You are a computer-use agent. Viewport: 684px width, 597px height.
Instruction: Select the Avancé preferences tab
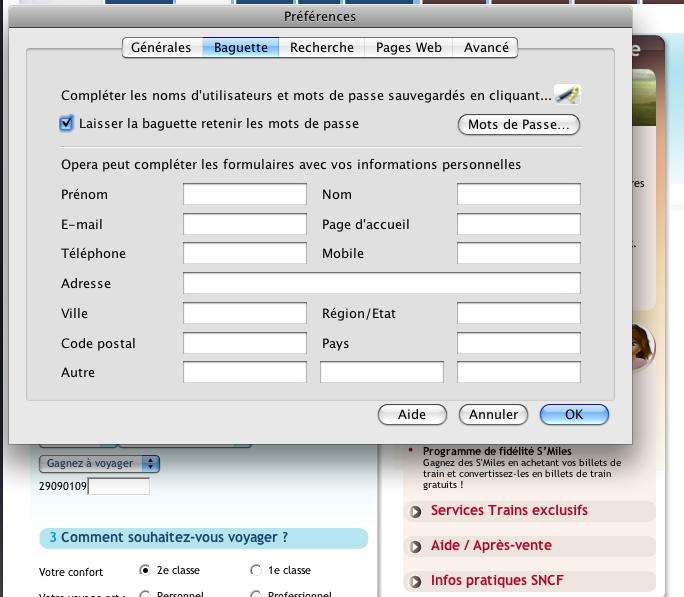pos(486,47)
